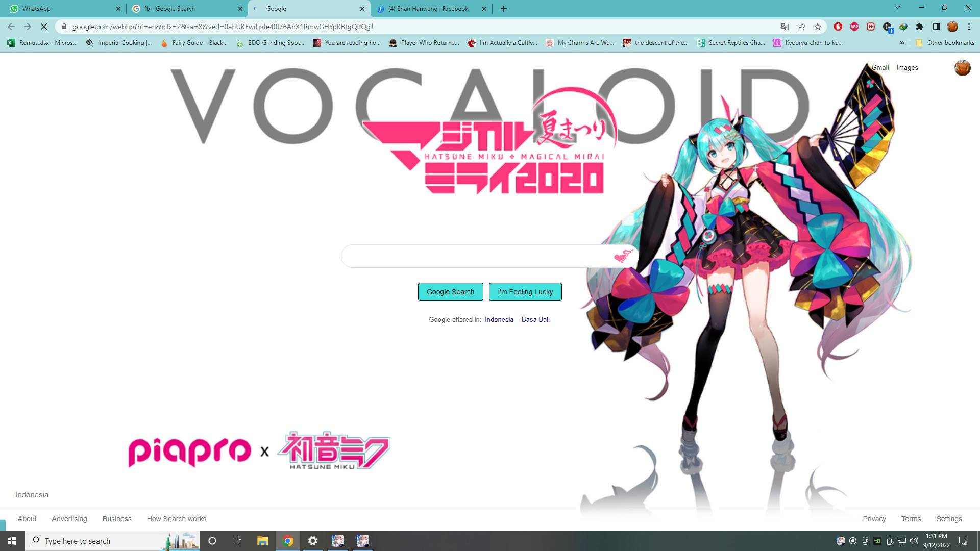Open the extension icon with the blue 1 badge

[x=888, y=27]
